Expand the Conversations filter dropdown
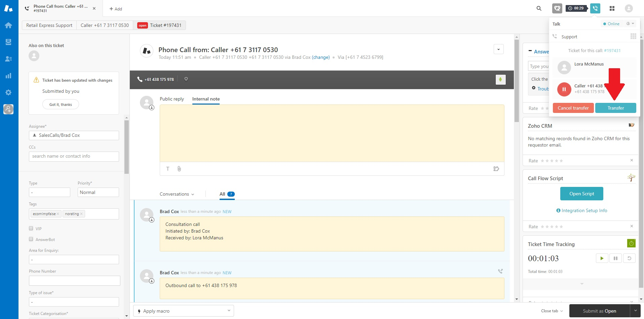Image resolution: width=644 pixels, height=319 pixels. point(177,194)
